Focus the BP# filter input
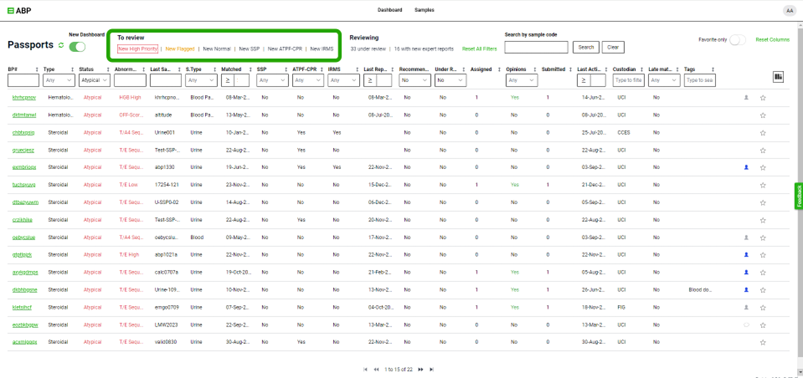 tap(23, 80)
